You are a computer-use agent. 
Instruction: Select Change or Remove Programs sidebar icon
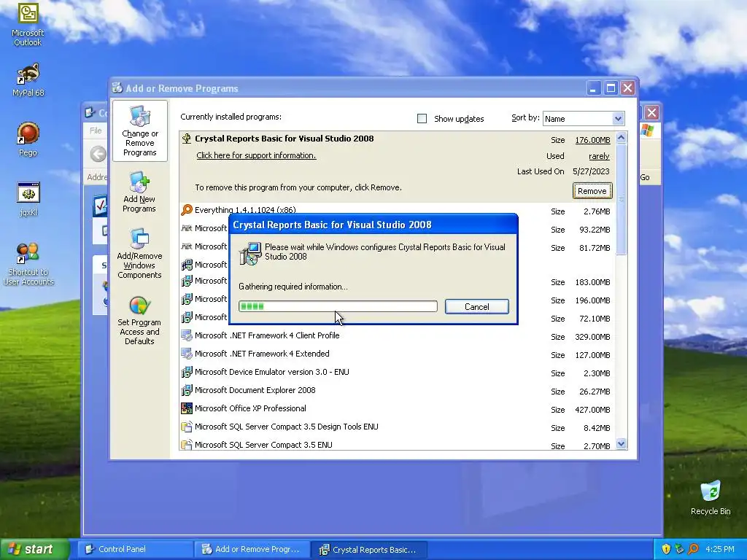[x=139, y=131]
